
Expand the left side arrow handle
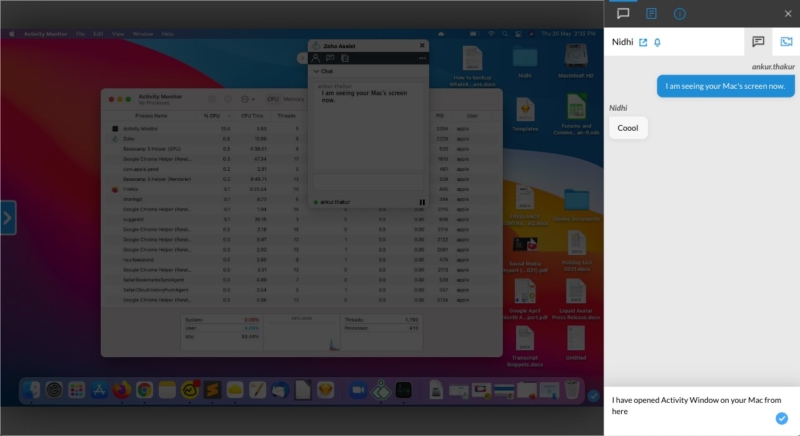tap(8, 218)
